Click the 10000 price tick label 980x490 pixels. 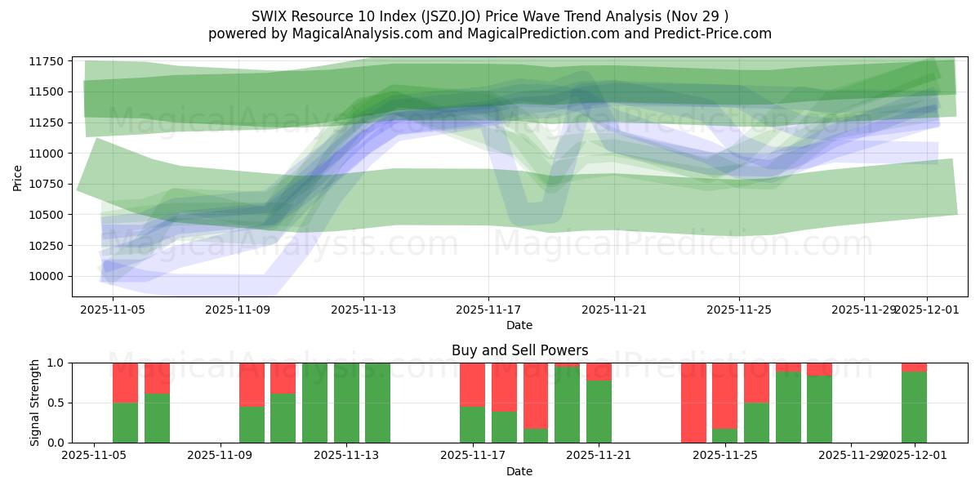49,277
